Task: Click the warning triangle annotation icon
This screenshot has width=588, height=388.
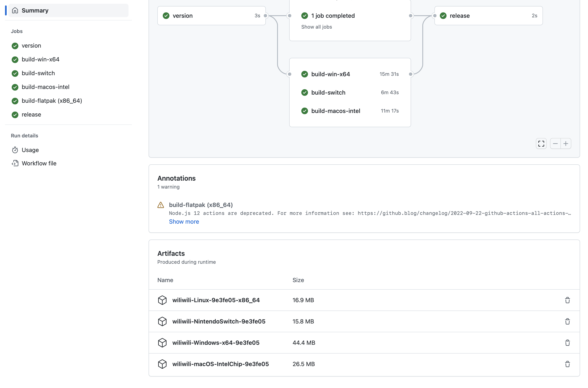Action: tap(161, 205)
